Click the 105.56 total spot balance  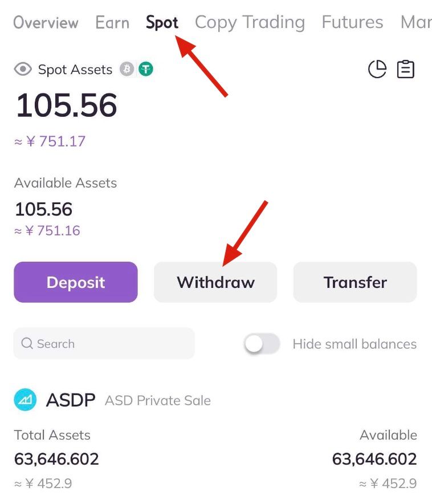pyautogui.click(x=66, y=106)
